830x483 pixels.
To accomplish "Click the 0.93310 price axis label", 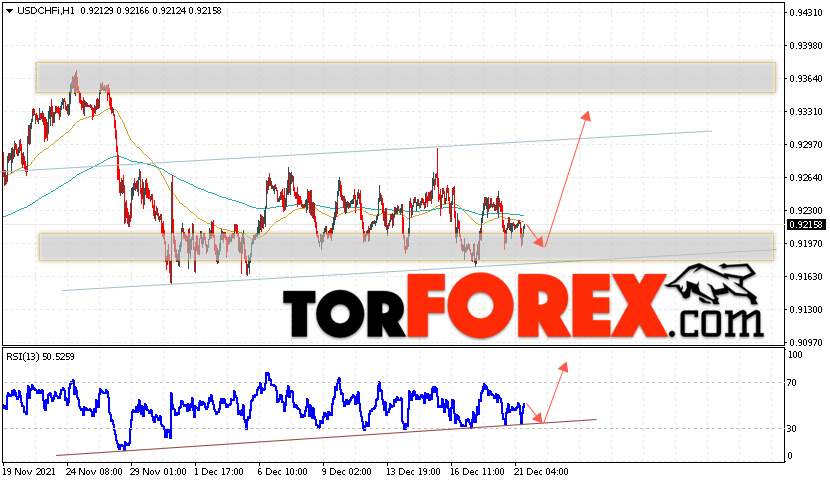I will 806,112.
